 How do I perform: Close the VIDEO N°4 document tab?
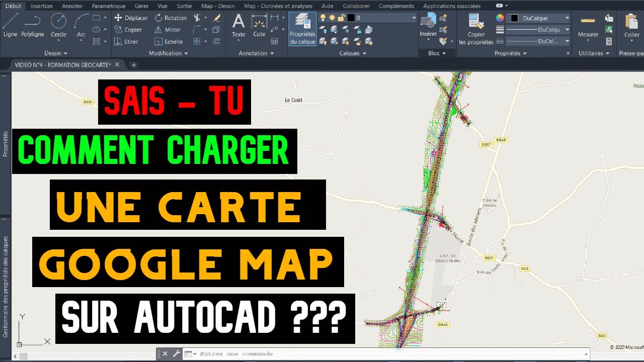pos(118,65)
